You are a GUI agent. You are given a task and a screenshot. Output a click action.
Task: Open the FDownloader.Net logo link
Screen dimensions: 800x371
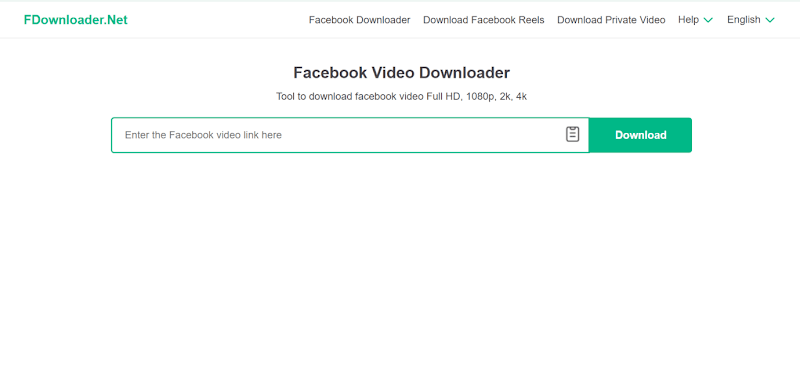[x=76, y=20]
